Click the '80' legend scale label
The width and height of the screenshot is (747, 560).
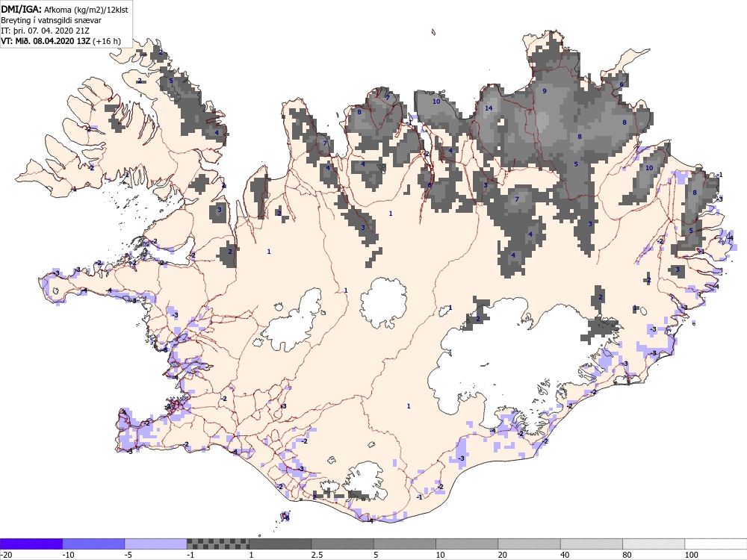627,555
